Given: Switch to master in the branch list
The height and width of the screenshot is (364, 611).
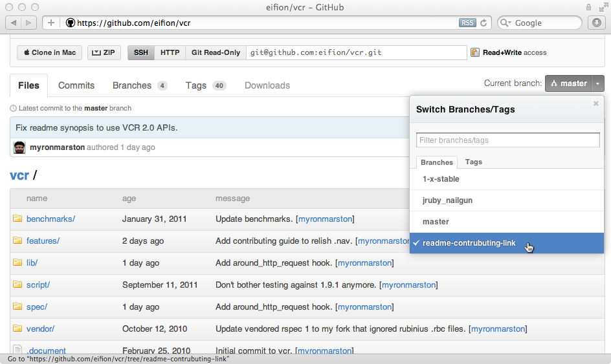Looking at the screenshot, I should (507, 222).
